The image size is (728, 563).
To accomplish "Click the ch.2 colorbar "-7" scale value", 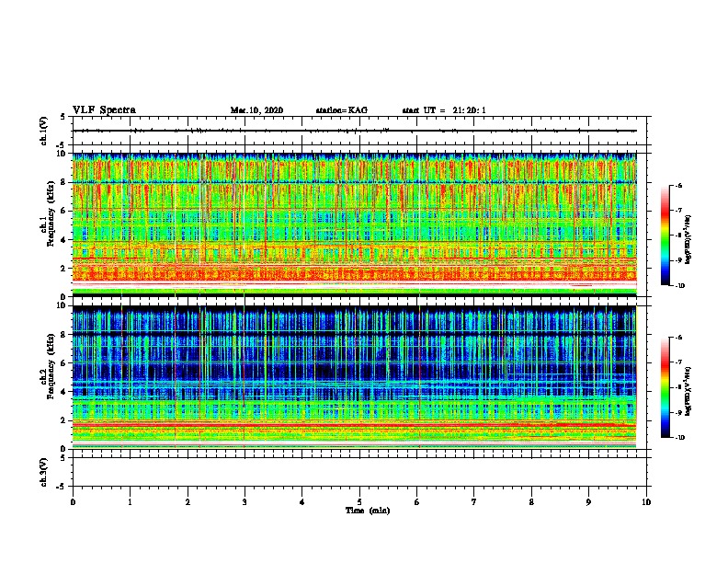I will (x=678, y=362).
